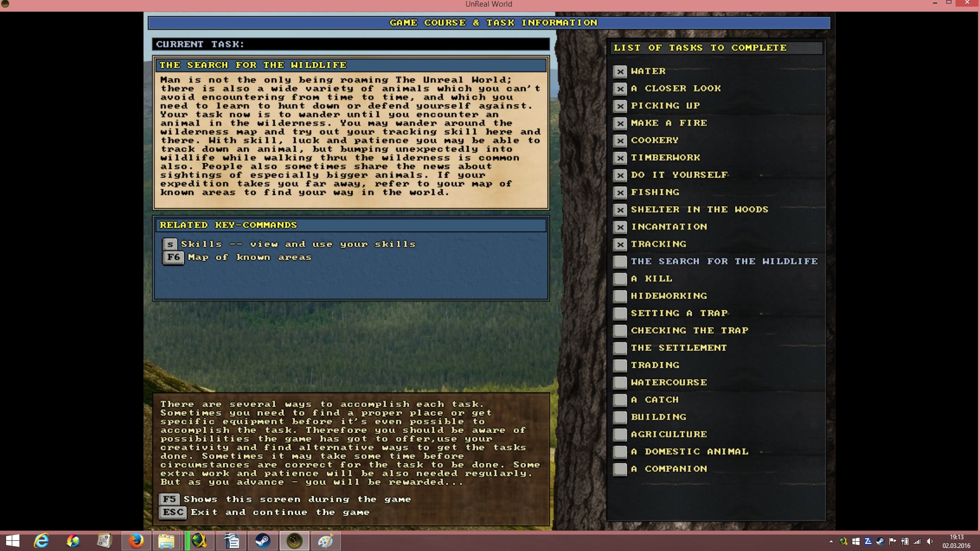The height and width of the screenshot is (551, 980).
Task: Show hidden system tray icons arrow
Action: (x=831, y=541)
